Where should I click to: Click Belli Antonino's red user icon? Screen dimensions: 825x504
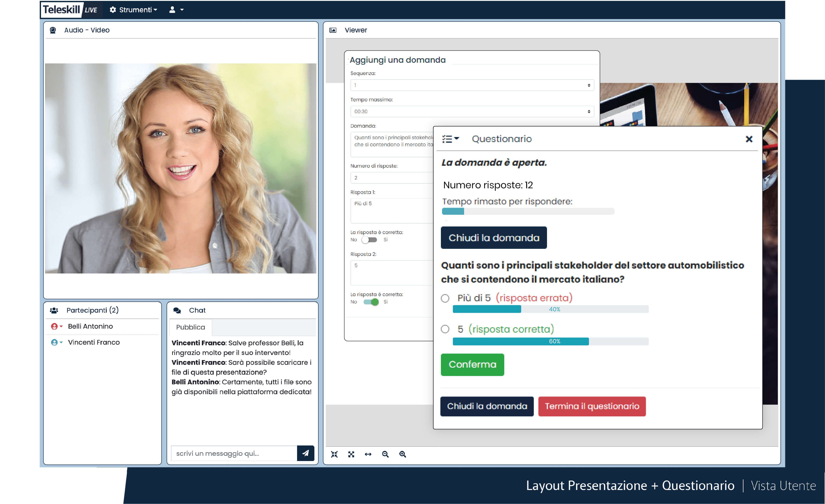[54, 326]
